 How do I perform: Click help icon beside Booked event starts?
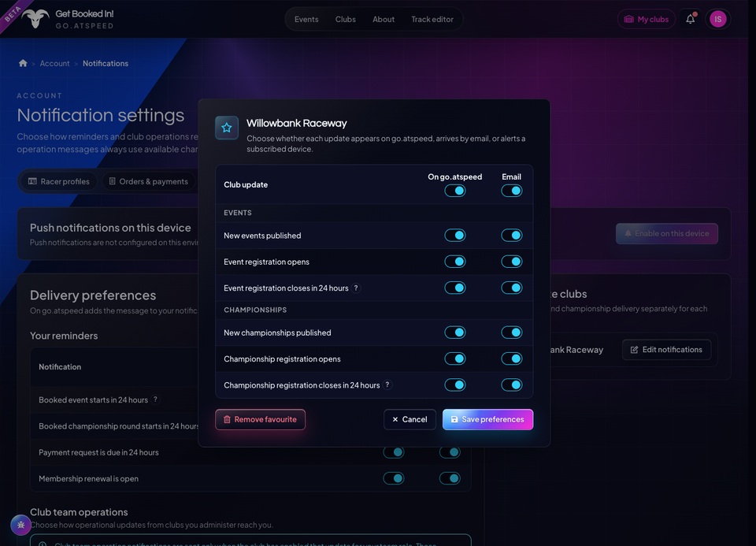pyautogui.click(x=155, y=399)
